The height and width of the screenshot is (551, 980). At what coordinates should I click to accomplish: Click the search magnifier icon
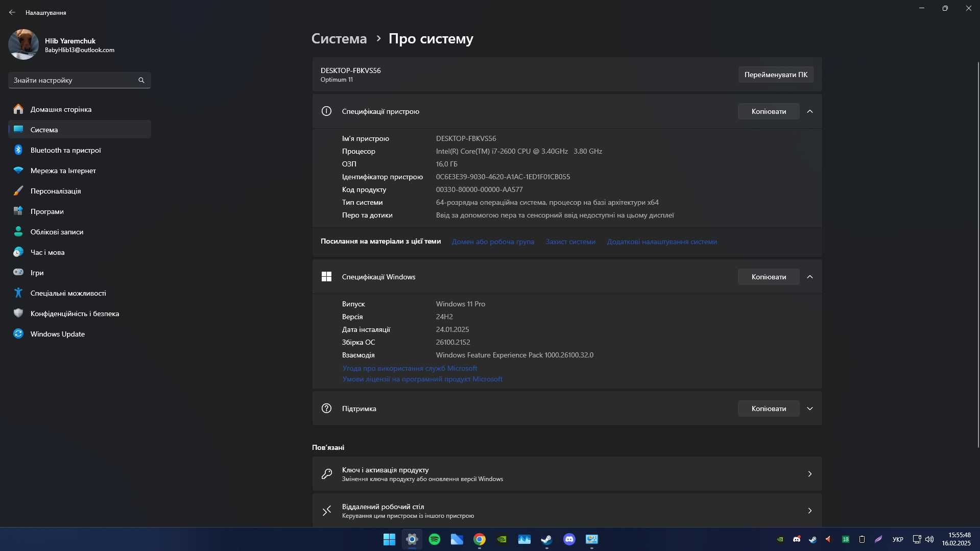pos(141,80)
